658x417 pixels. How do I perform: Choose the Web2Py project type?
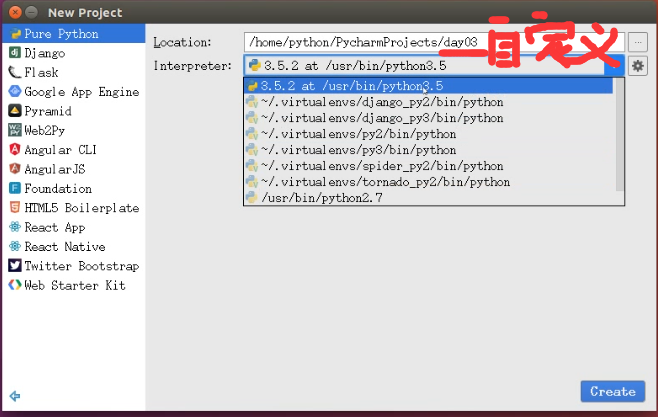coord(73,130)
